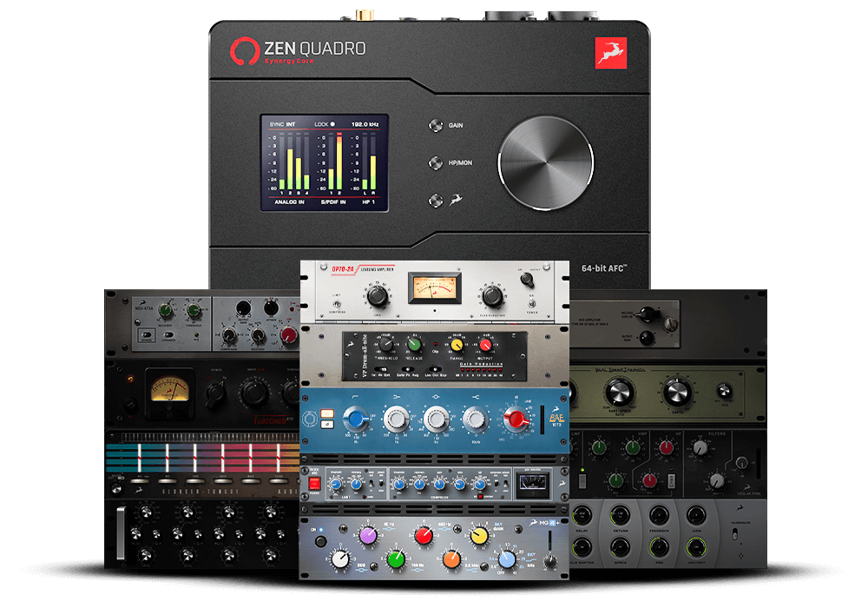Click the Opto-2A Peak Reduction knob
This screenshot has height=608, width=868.
[x=491, y=296]
